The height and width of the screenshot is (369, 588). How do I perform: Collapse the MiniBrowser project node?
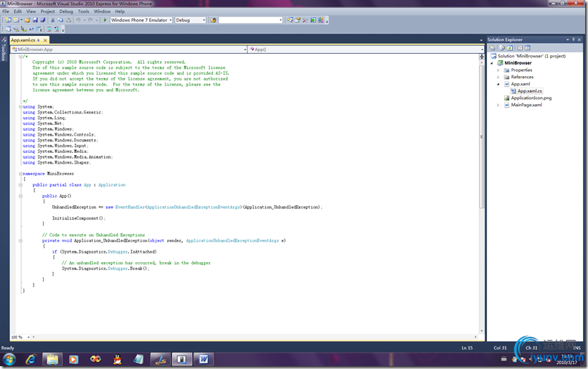point(492,63)
